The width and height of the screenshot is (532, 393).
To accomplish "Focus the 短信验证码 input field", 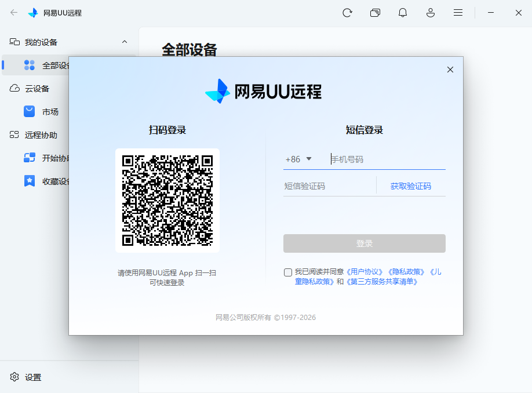I will [329, 186].
